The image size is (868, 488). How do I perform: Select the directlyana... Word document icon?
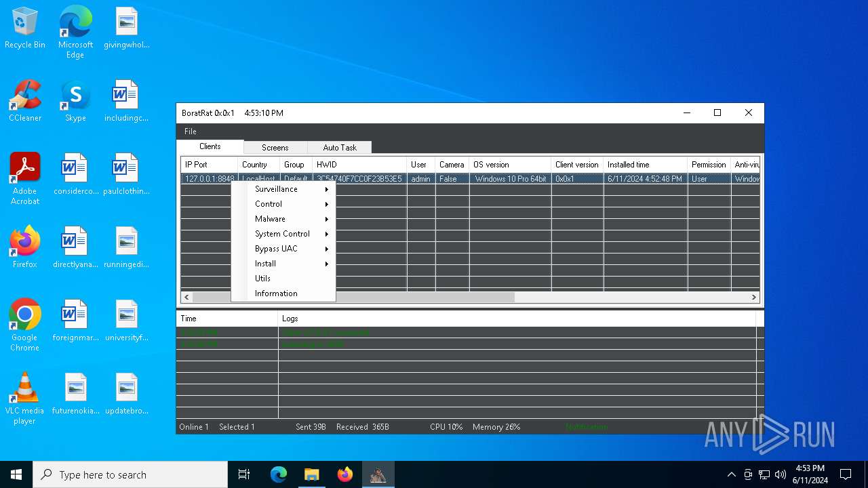(75, 248)
